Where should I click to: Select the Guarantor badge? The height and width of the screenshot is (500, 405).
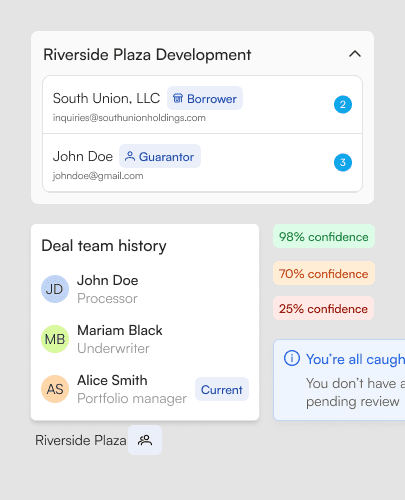point(160,156)
